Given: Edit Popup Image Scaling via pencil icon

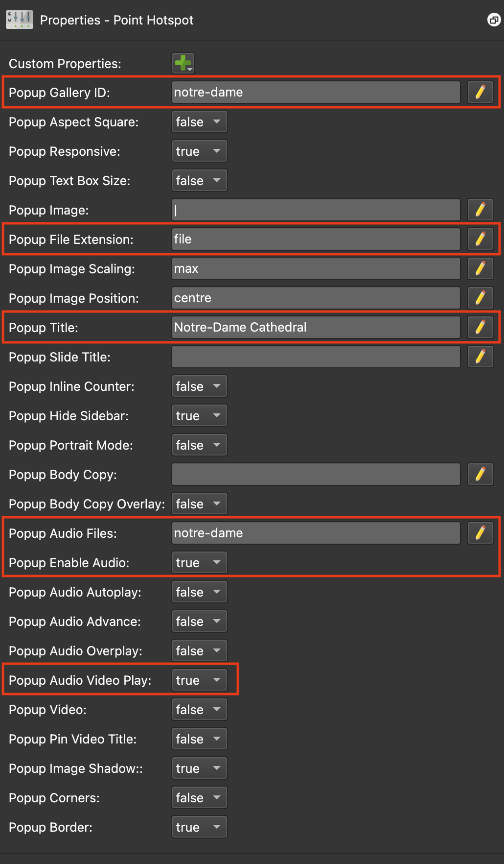Looking at the screenshot, I should click(x=480, y=268).
